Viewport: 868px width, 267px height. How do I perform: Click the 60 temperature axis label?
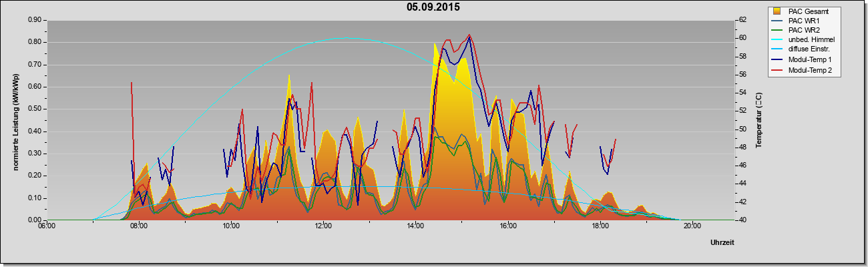[x=742, y=38]
